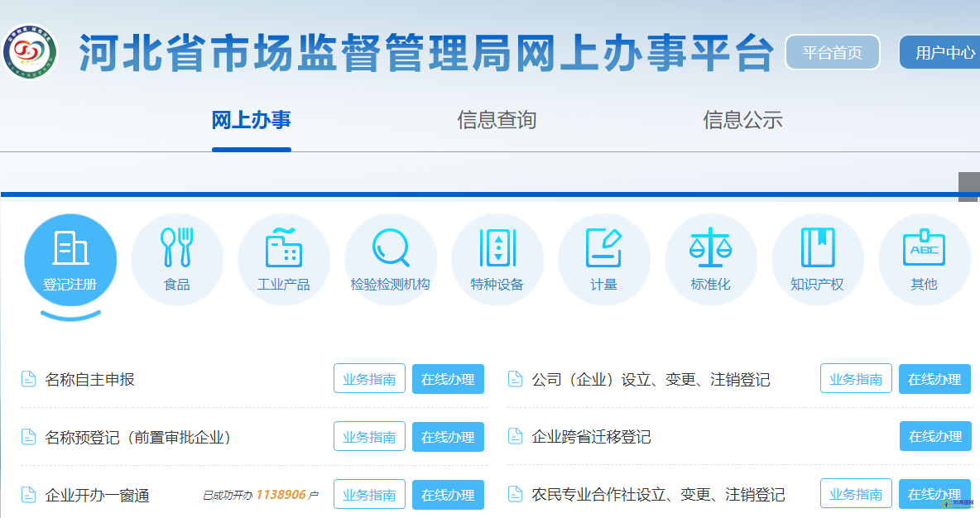The image size is (980, 518).
Task: Click 在线办理 for 企业跨省迁移登记
Action: (x=934, y=436)
